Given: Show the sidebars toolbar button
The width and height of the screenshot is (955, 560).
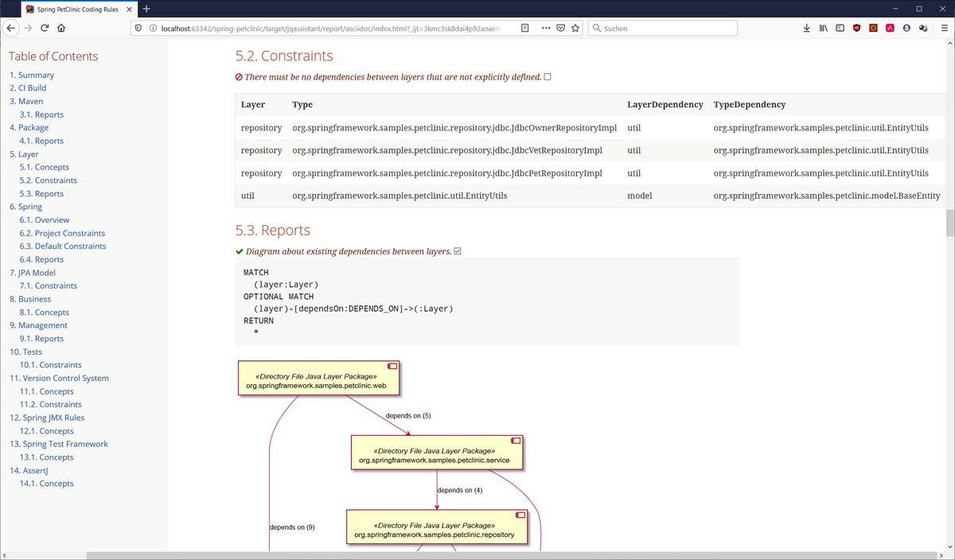Looking at the screenshot, I should [840, 28].
